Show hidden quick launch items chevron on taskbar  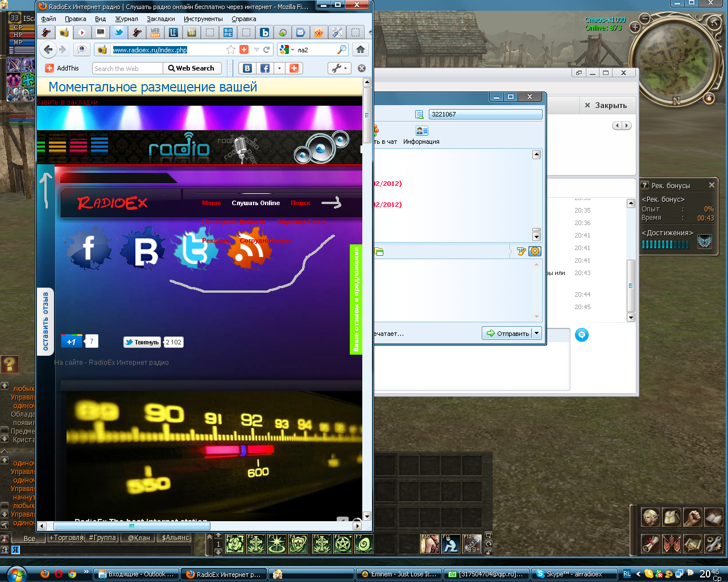click(x=86, y=572)
